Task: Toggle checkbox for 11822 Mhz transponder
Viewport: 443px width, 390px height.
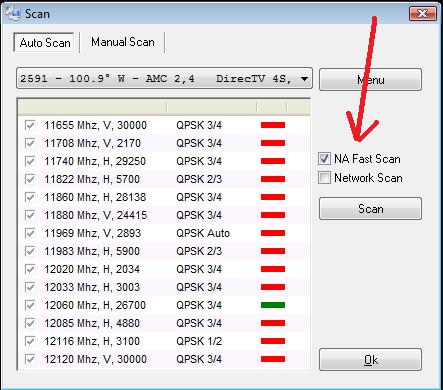Action: pos(30,179)
